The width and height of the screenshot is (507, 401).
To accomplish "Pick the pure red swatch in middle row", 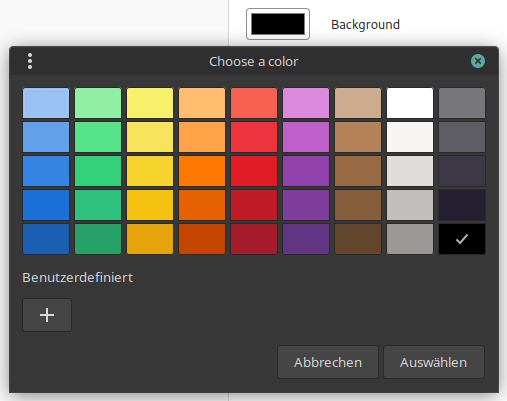I will click(x=254, y=171).
